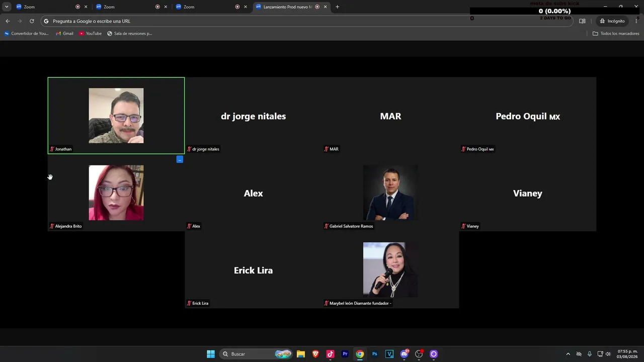644x362 pixels.
Task: Open the Gmail bookmark
Action: pos(64,34)
